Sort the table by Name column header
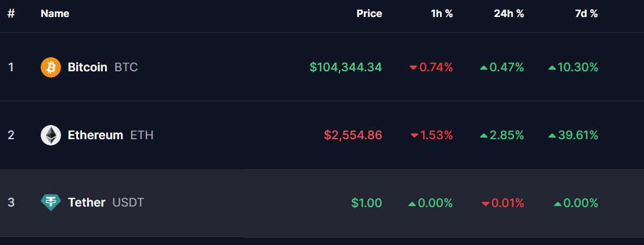Screen dimensions: 644x245 tap(55, 14)
